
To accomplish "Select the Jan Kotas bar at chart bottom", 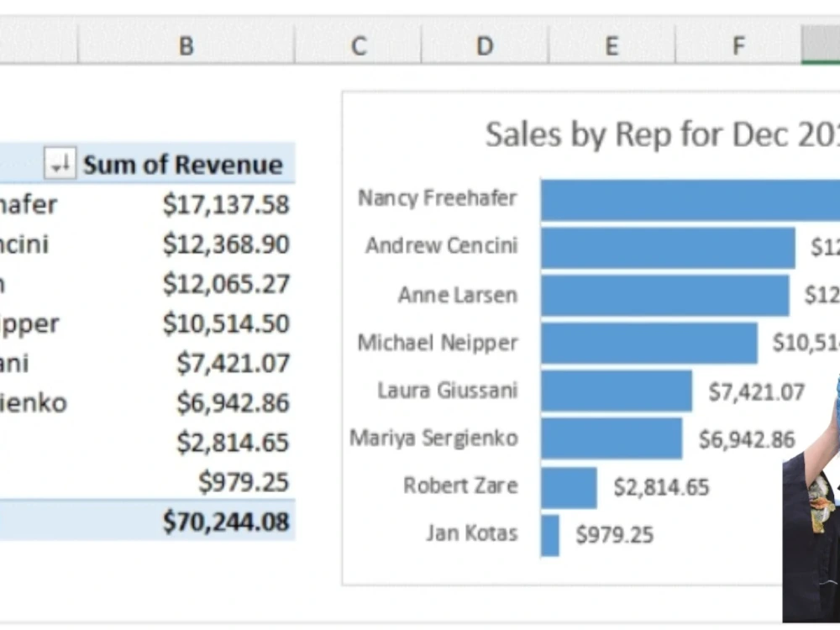I will tap(550, 535).
